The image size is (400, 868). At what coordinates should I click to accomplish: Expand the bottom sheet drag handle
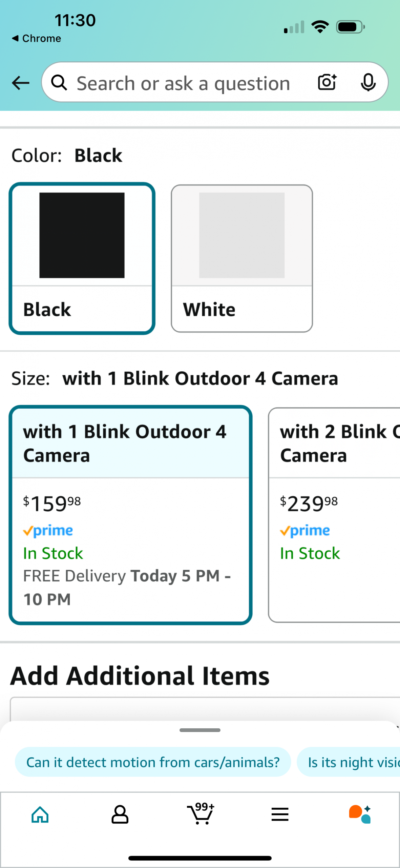pyautogui.click(x=200, y=730)
